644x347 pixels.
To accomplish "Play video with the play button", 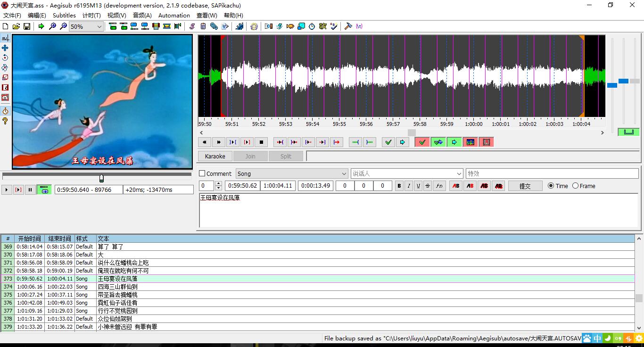I will click(7, 190).
